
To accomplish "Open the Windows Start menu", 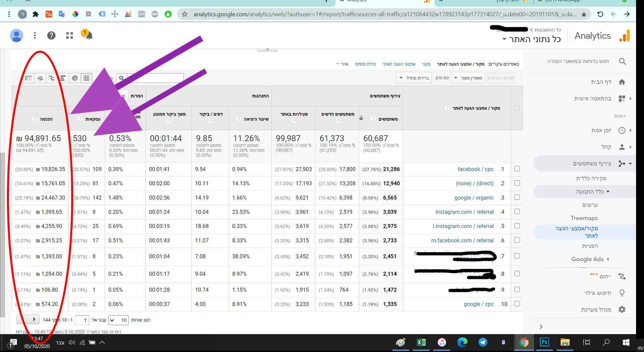I will click(x=626, y=342).
